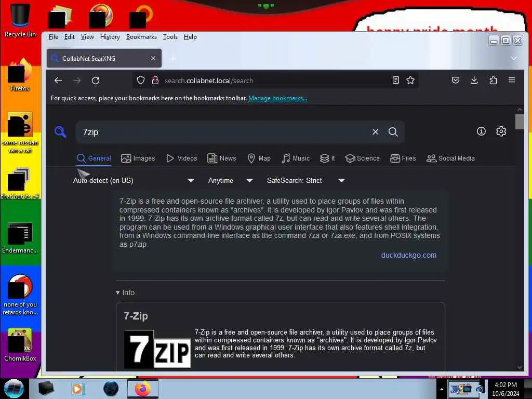Open the Bookmarks menu
The width and height of the screenshot is (532, 399).
click(141, 37)
